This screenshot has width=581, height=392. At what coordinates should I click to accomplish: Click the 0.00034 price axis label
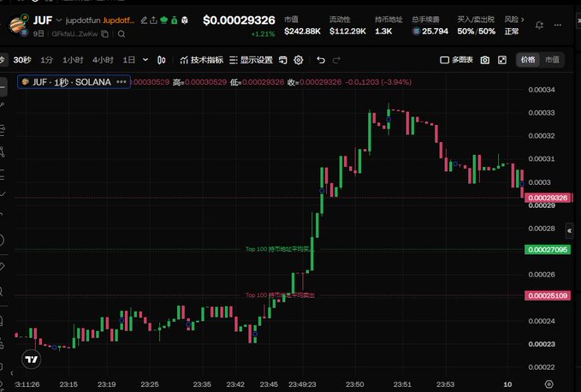point(542,90)
